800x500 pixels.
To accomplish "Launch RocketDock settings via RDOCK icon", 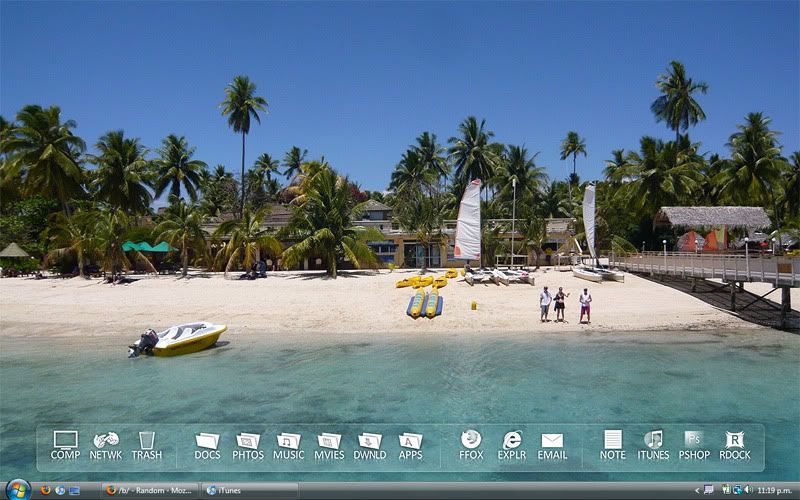I will (735, 441).
